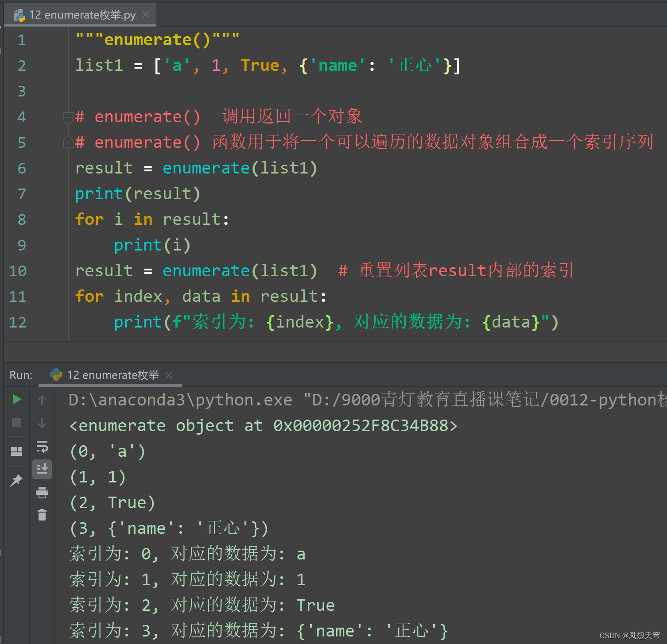Click the Python file icon on the editor tab

(19, 15)
